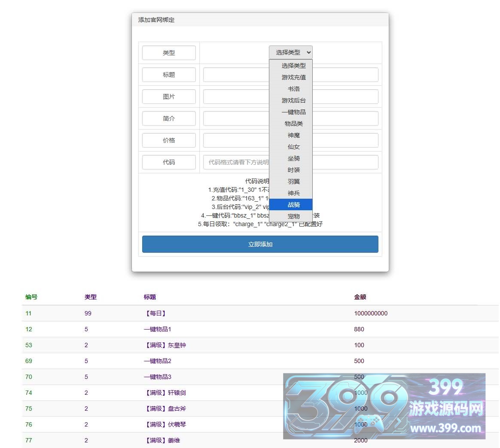Click the 一键物品2 title

[x=158, y=361]
